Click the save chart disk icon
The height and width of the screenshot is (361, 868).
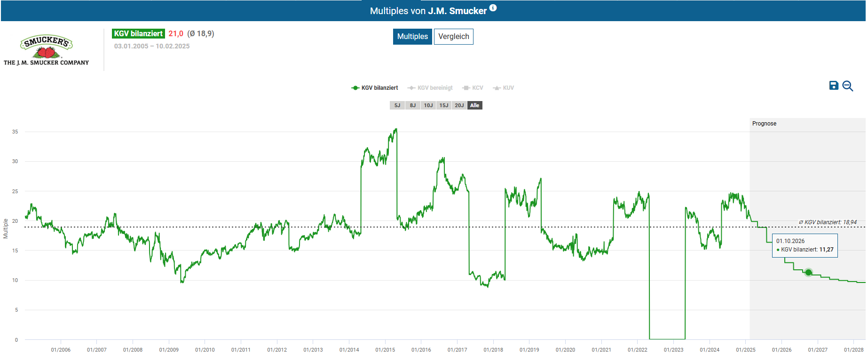point(834,86)
